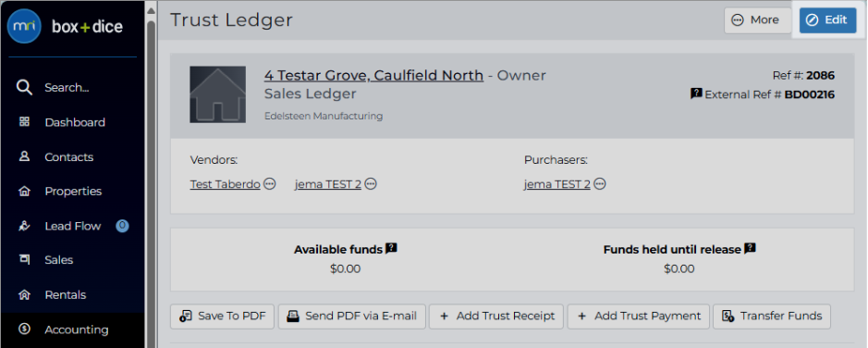Click the Contacts person icon
Image resolution: width=868 pixels, height=348 pixels.
24,156
